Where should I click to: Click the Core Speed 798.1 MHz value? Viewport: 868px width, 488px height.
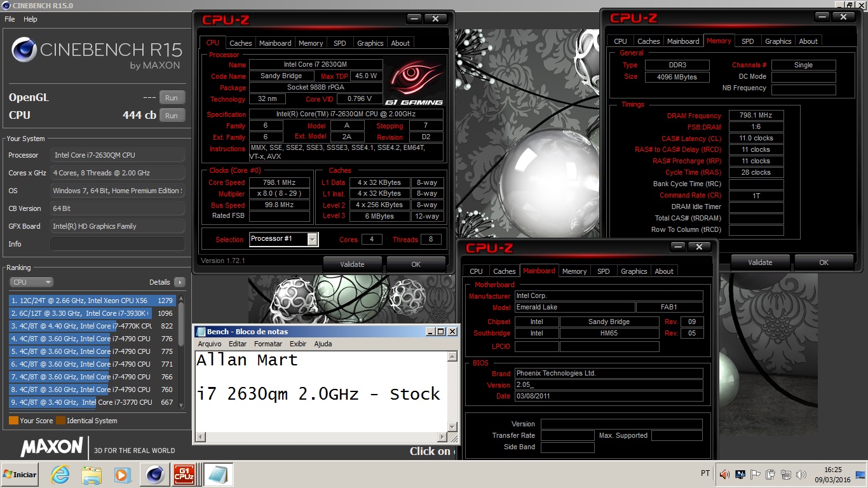280,182
